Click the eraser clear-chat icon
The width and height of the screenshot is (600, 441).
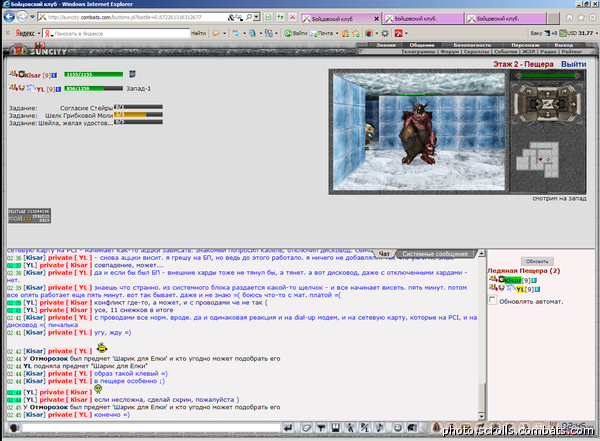click(x=306, y=428)
